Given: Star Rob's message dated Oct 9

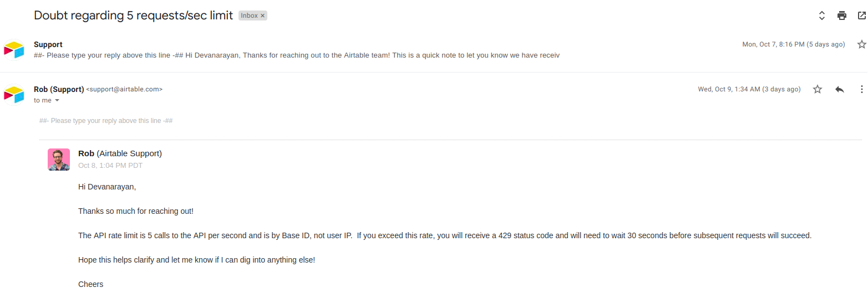Looking at the screenshot, I should click(818, 89).
